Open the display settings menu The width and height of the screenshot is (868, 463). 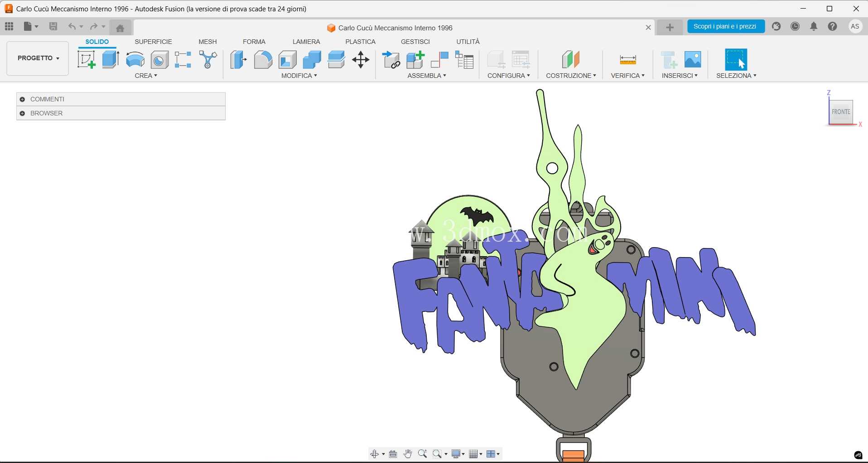tap(458, 454)
